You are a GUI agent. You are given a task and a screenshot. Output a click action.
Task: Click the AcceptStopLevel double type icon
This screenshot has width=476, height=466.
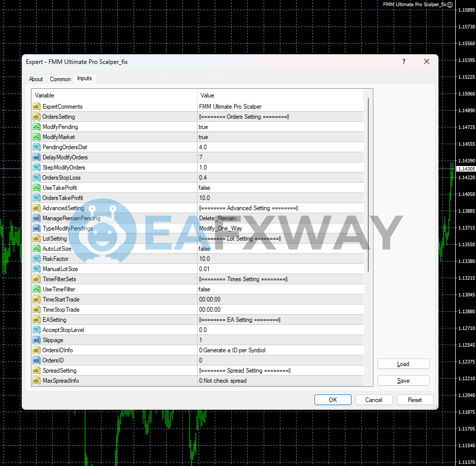click(x=36, y=330)
